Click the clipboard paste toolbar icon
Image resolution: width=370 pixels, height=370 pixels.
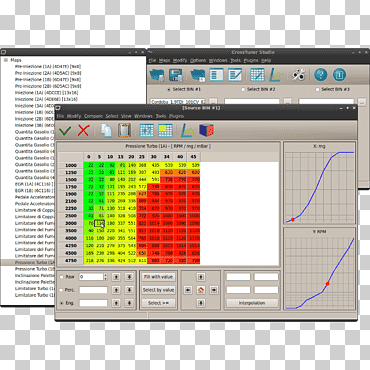[124, 130]
